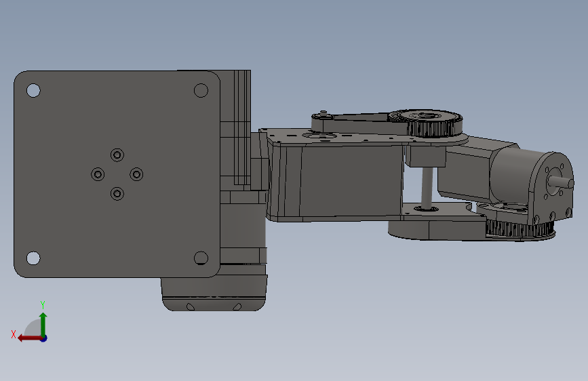588x381 pixels.
Task: Select the topmost center screw on the plate
Action: (x=117, y=155)
